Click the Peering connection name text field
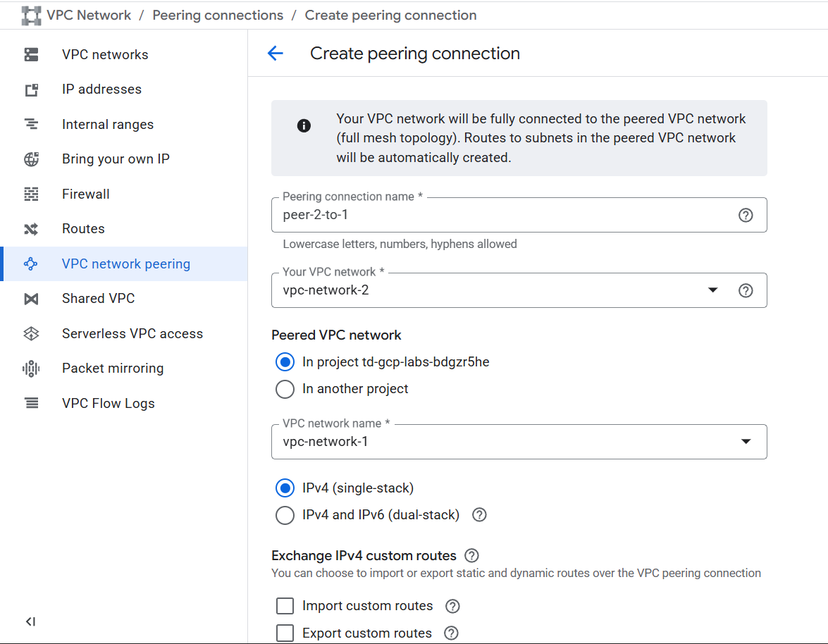Image resolution: width=828 pixels, height=644 pixels. (x=500, y=216)
